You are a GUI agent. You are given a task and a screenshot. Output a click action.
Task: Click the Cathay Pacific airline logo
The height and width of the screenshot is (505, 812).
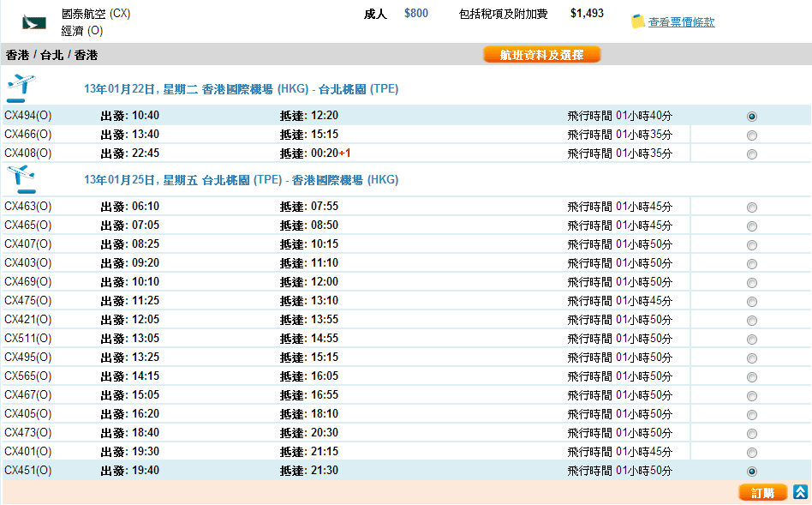click(34, 21)
